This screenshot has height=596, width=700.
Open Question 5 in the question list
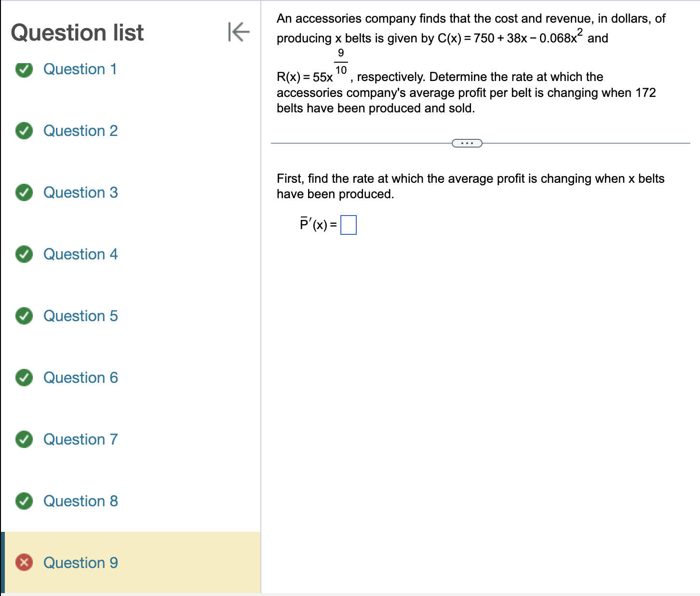coord(80,316)
